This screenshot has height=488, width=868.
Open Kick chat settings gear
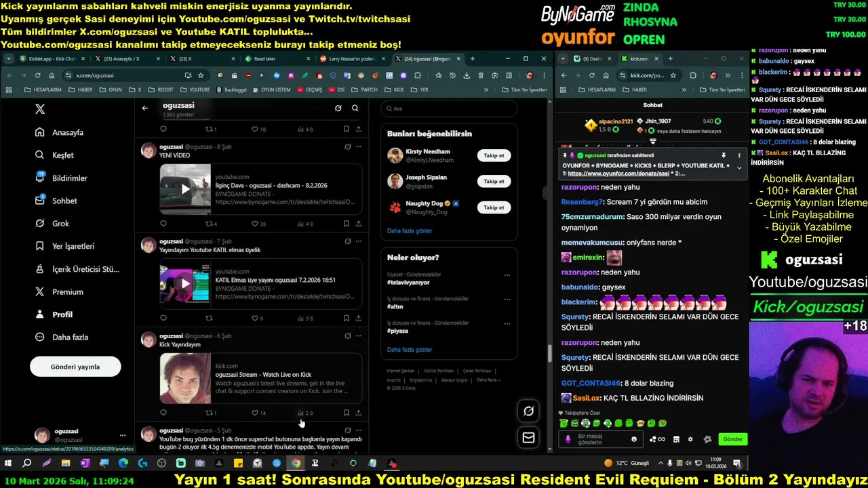[x=690, y=439]
